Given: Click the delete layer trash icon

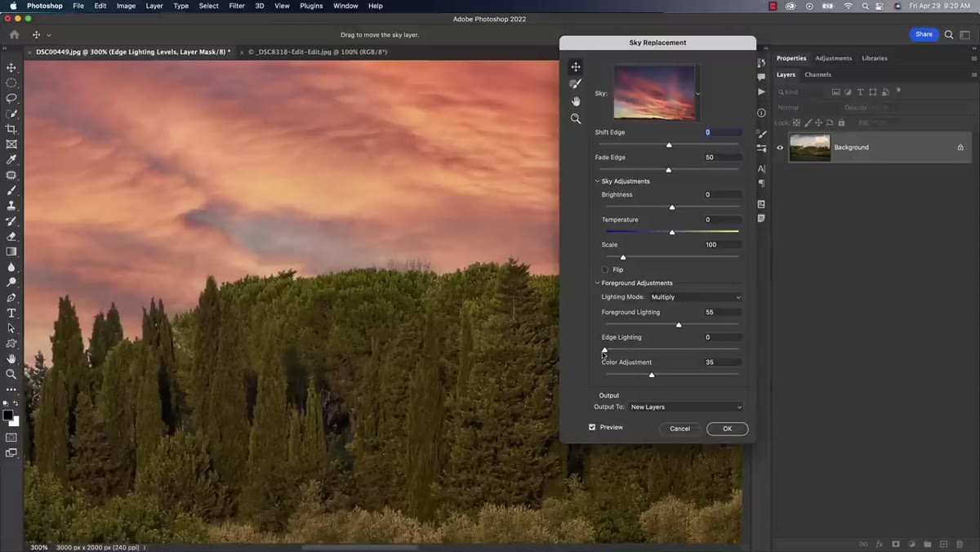Looking at the screenshot, I should (x=959, y=544).
